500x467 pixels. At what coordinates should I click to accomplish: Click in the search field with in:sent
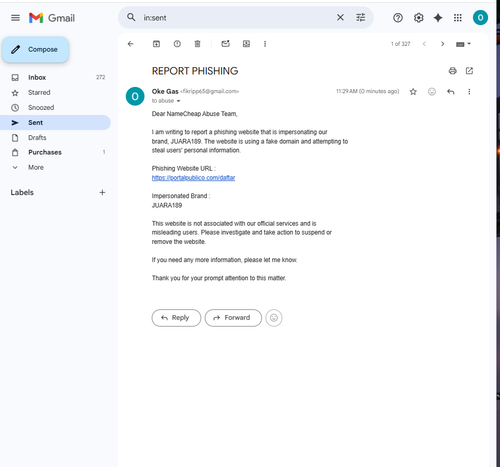click(237, 18)
